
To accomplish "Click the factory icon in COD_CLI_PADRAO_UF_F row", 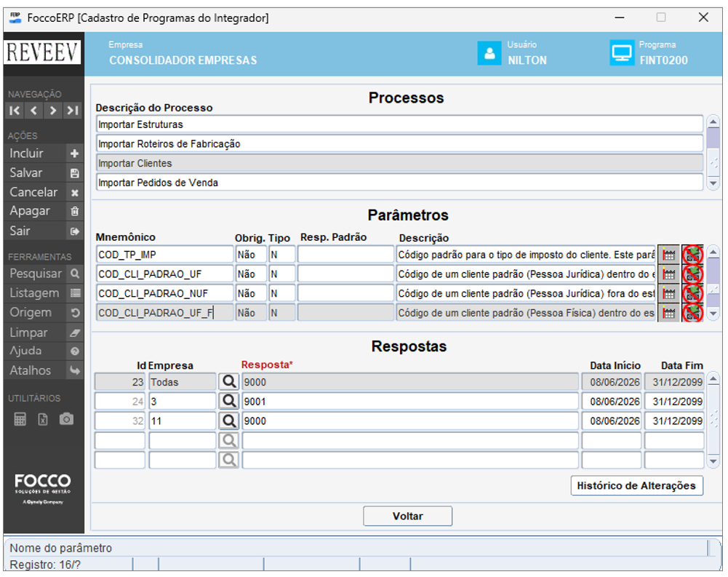I will (x=668, y=313).
